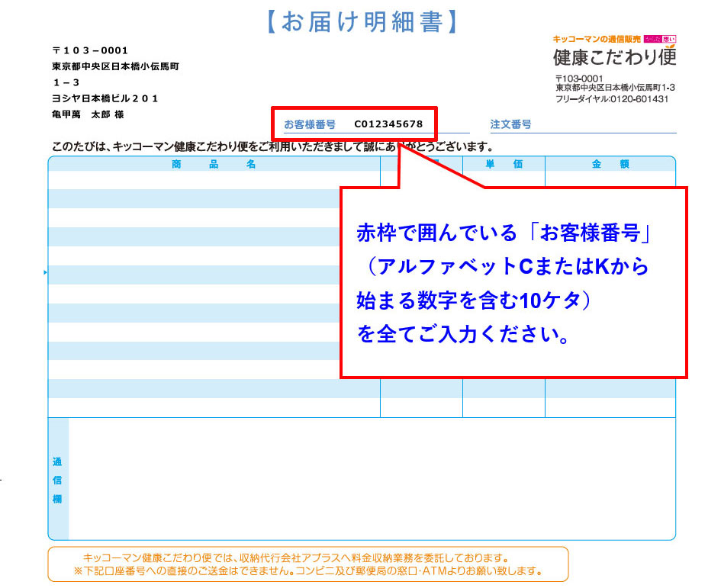721x588 pixels.
Task: Click the を全てご入力ください instruction line
Action: (x=463, y=334)
